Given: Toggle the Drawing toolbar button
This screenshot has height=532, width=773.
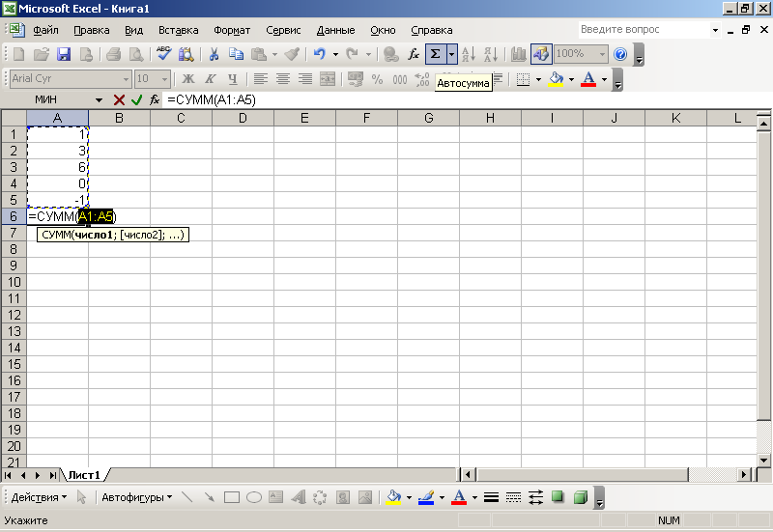Looking at the screenshot, I should (541, 54).
